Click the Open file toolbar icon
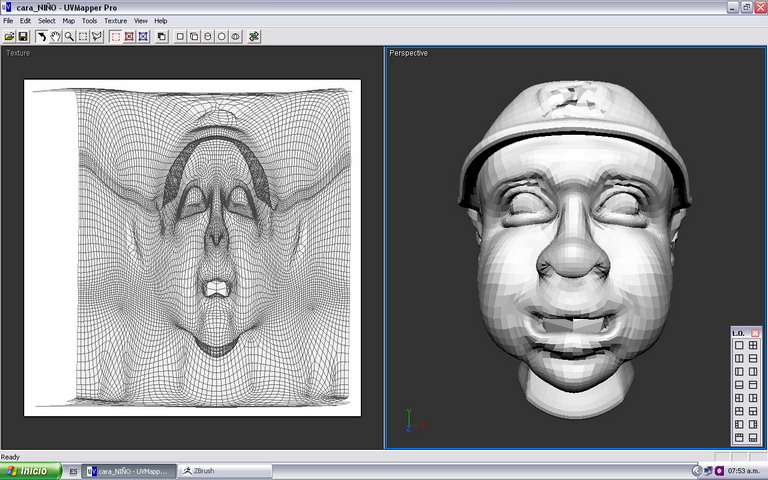 (9, 36)
